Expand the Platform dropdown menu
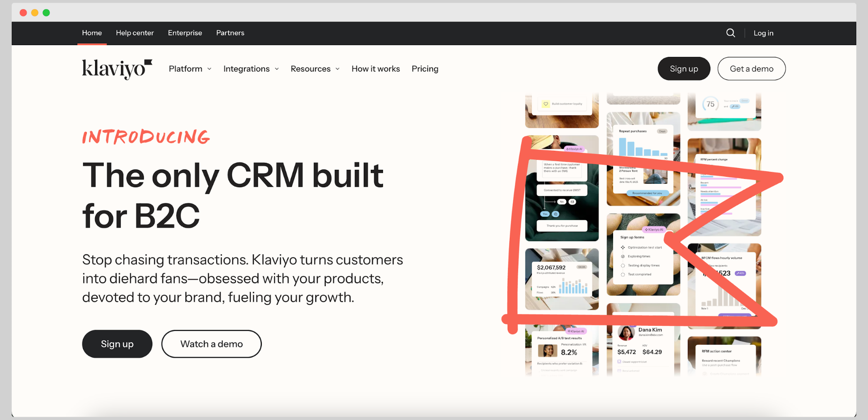The image size is (868, 420). [190, 69]
